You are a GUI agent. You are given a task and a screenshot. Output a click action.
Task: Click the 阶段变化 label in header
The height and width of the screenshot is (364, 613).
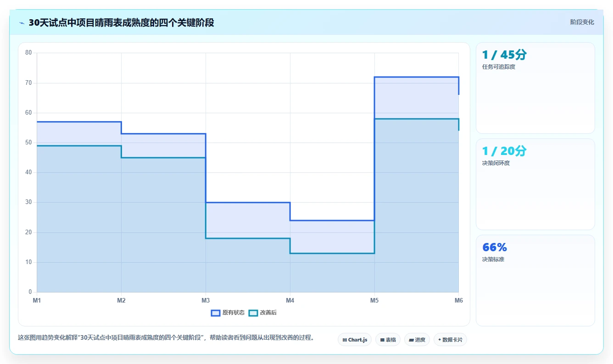click(582, 22)
